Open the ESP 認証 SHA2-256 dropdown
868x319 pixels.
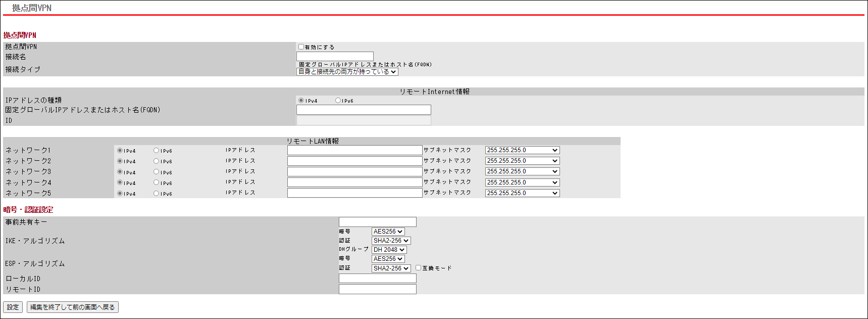pyautogui.click(x=391, y=268)
